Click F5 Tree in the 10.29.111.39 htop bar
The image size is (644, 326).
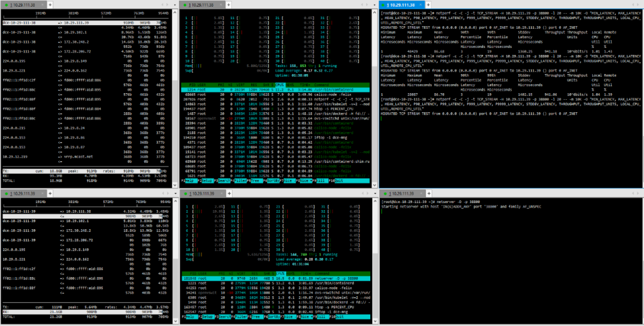point(254,318)
